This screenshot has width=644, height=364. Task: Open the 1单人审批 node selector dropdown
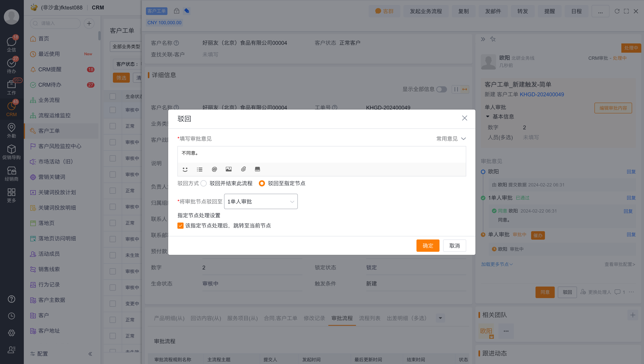click(261, 201)
